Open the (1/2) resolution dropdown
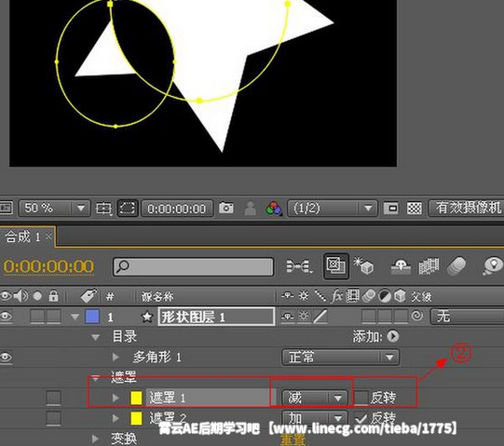The width and height of the screenshot is (504, 446). click(332, 209)
